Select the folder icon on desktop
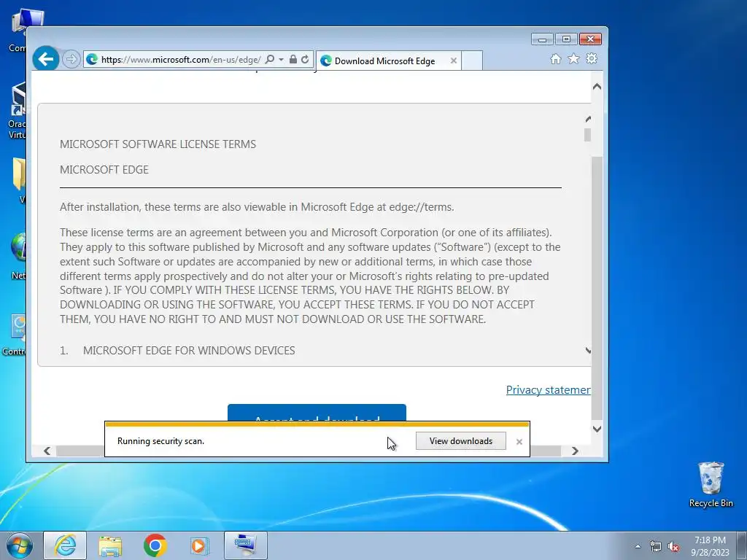The width and height of the screenshot is (747, 560). click(x=19, y=180)
